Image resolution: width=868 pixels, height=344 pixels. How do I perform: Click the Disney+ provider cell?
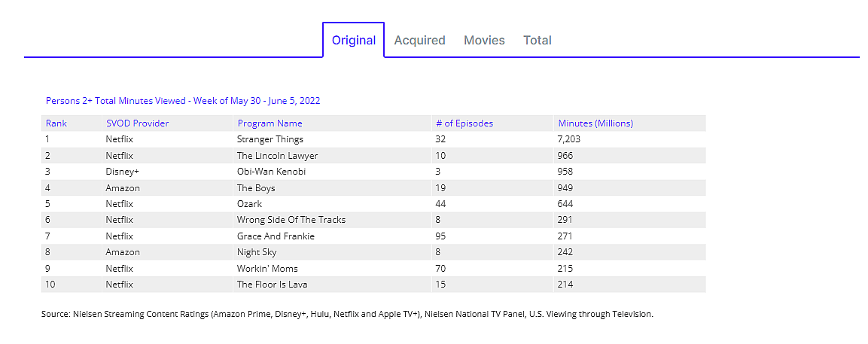[123, 172]
